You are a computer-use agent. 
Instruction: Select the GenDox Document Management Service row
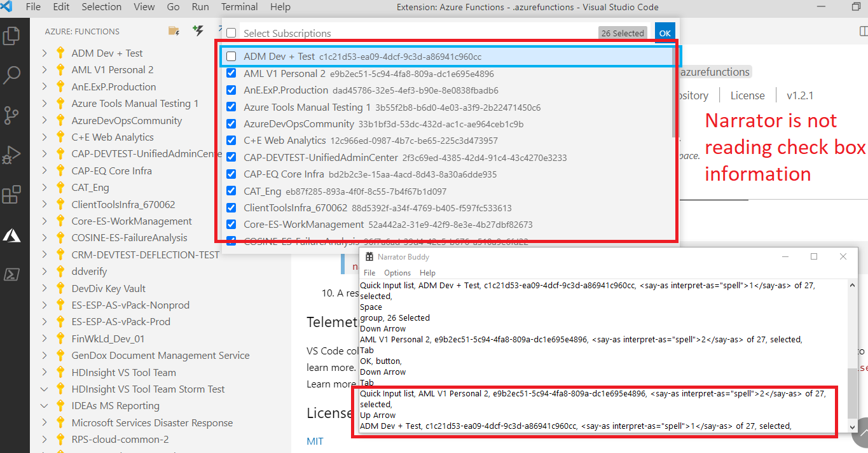tap(160, 356)
